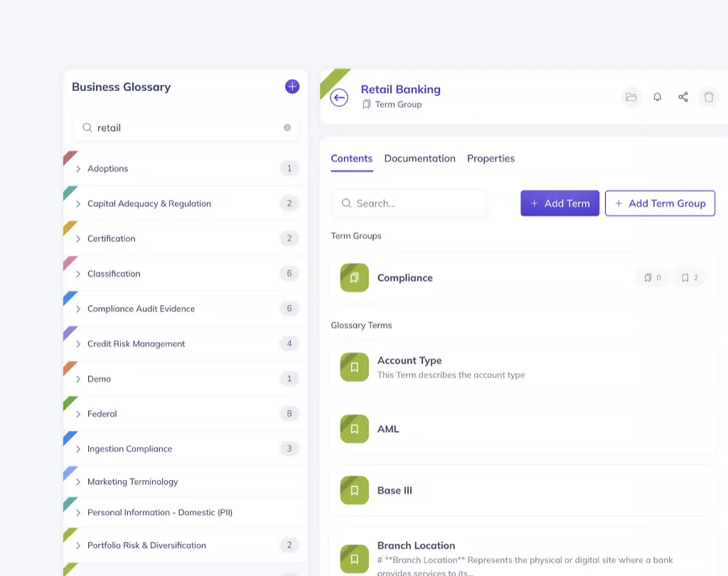Click the plus icon beside Business Glossary
This screenshot has width=728, height=576.
point(292,87)
